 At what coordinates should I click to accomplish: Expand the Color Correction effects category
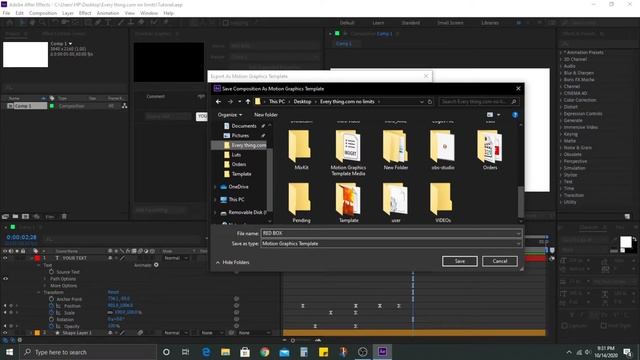coord(561,100)
